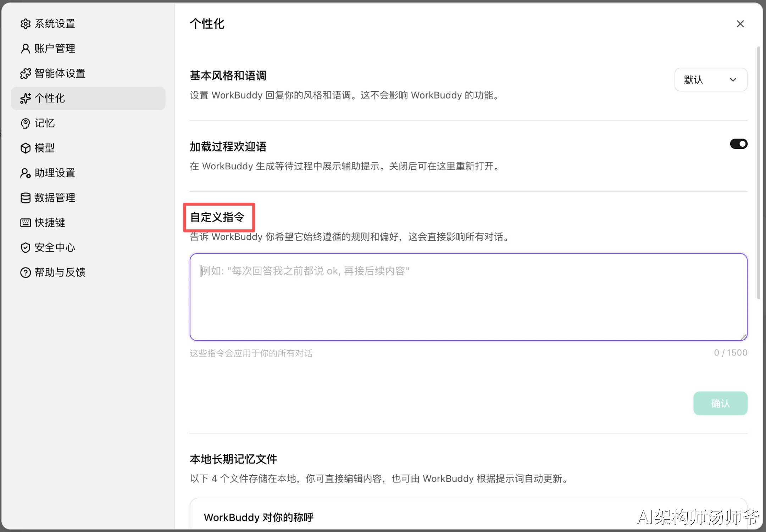
Task: Open 帮助与反馈 page
Action: tap(88, 272)
